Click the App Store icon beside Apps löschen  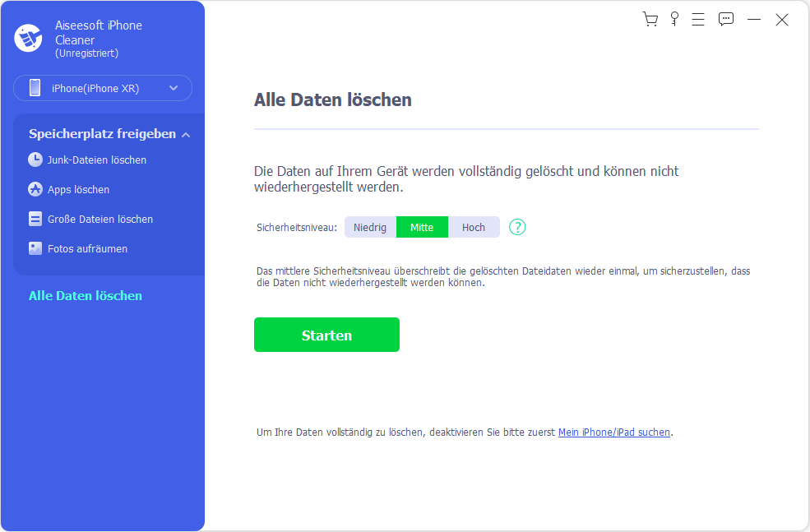click(x=35, y=189)
